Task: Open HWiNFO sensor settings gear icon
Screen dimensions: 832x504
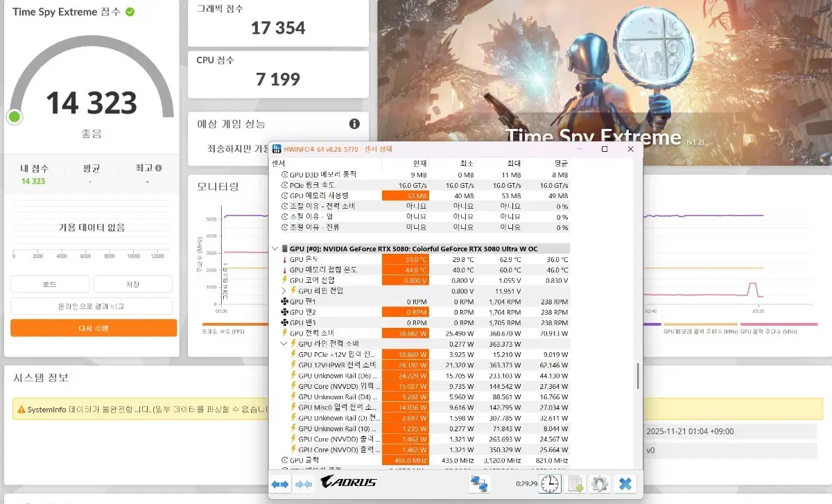Action: click(x=600, y=483)
